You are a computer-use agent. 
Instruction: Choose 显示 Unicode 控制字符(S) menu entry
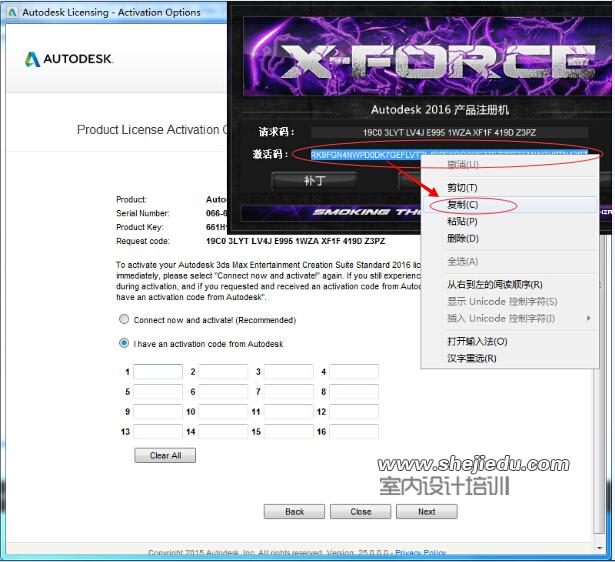(x=510, y=302)
